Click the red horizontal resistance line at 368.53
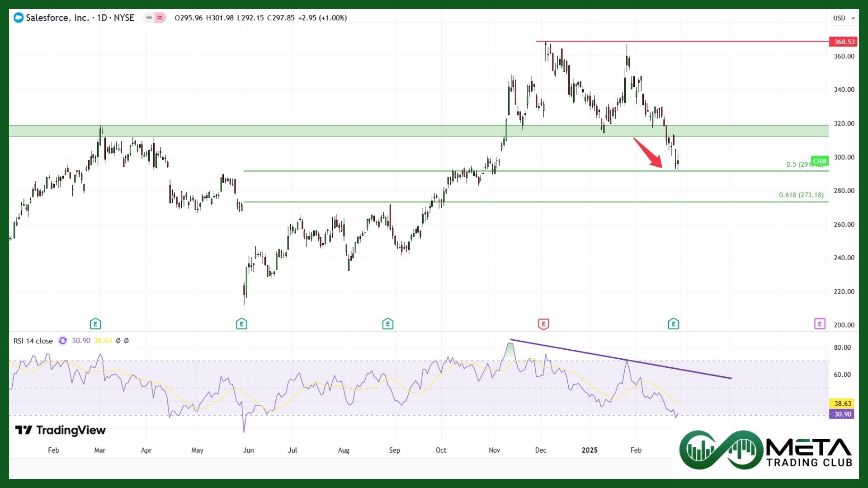 (x=682, y=42)
